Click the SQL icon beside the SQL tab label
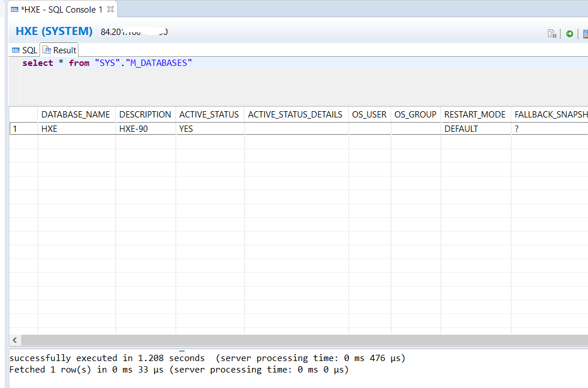This screenshot has width=588, height=388. [x=16, y=50]
